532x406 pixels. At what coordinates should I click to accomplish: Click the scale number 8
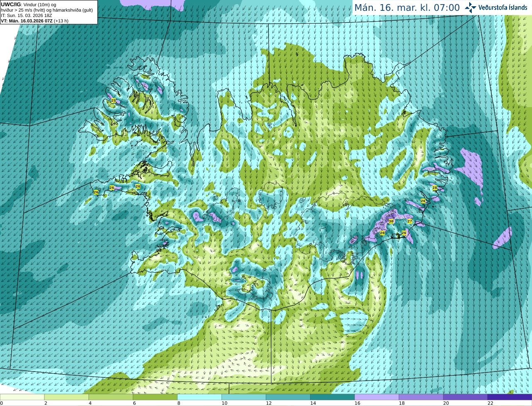point(179,403)
